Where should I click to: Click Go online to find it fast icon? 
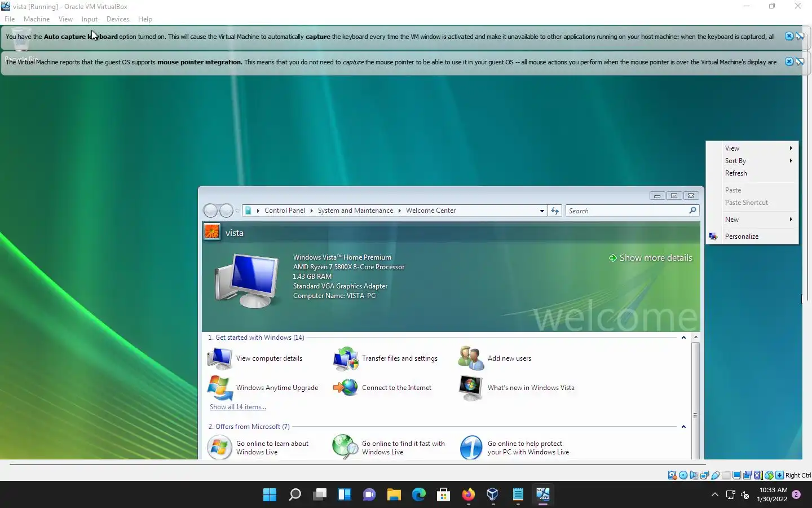coord(346,447)
